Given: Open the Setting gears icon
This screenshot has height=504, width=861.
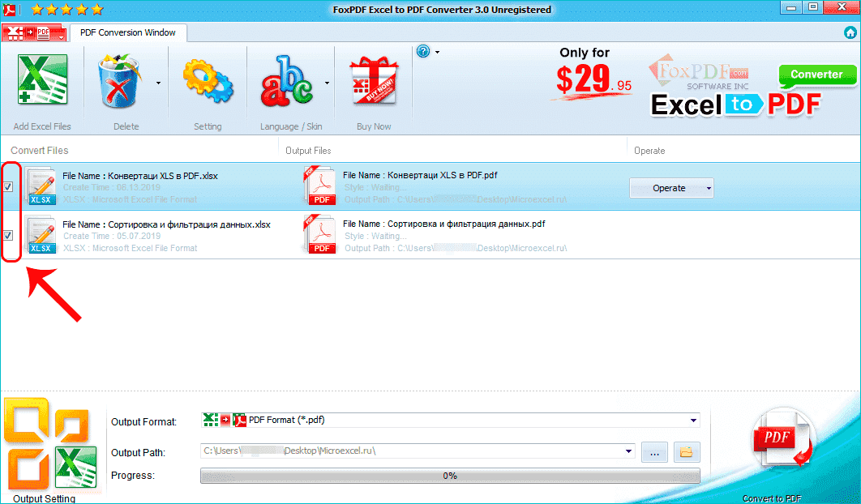Looking at the screenshot, I should [x=208, y=82].
